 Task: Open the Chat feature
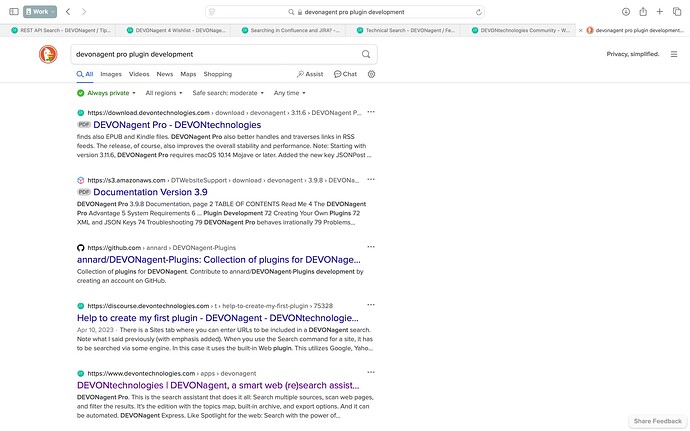click(x=345, y=74)
